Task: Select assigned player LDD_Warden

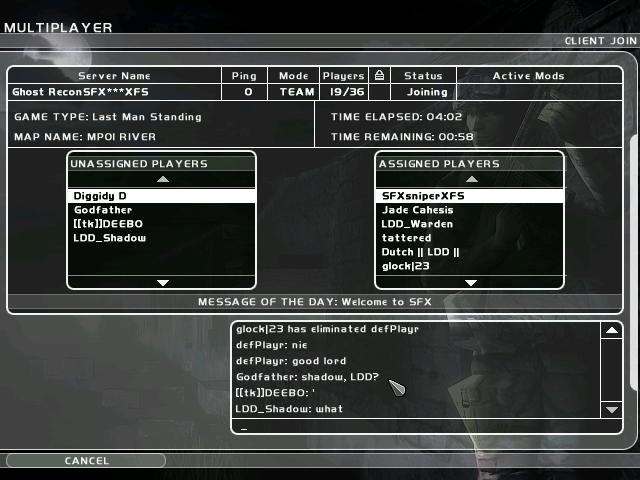Action: point(469,224)
